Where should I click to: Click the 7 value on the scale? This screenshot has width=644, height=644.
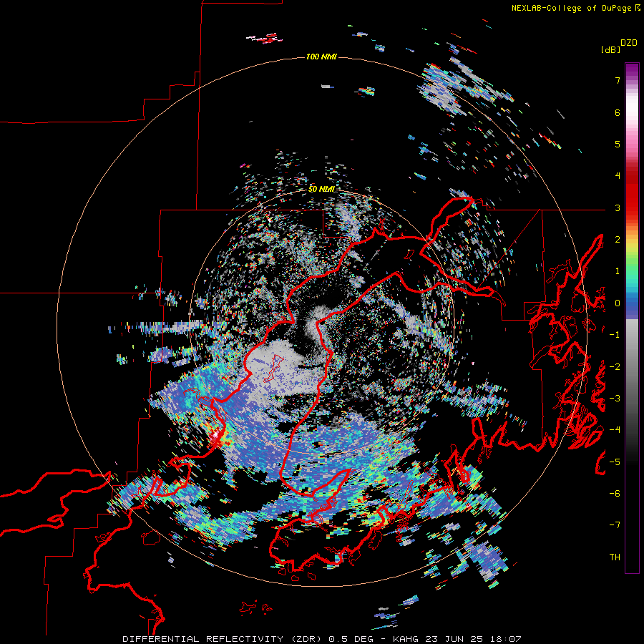click(618, 80)
